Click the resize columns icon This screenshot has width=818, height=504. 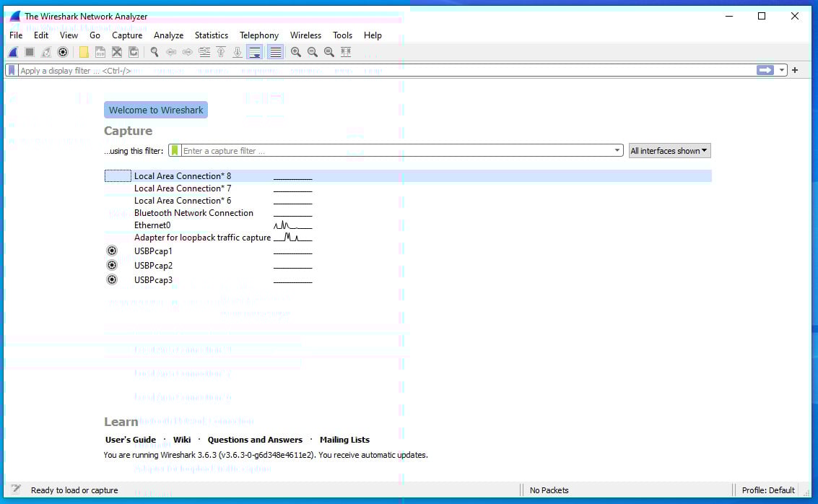coord(346,52)
